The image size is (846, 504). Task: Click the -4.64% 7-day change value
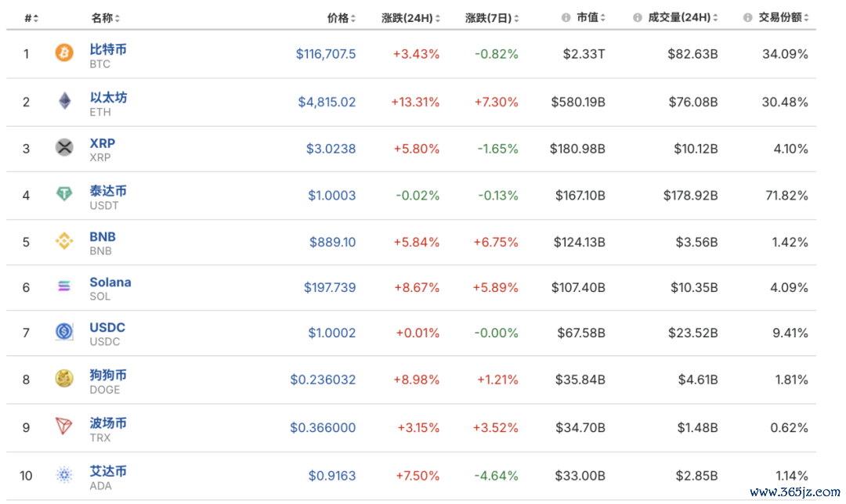[497, 476]
